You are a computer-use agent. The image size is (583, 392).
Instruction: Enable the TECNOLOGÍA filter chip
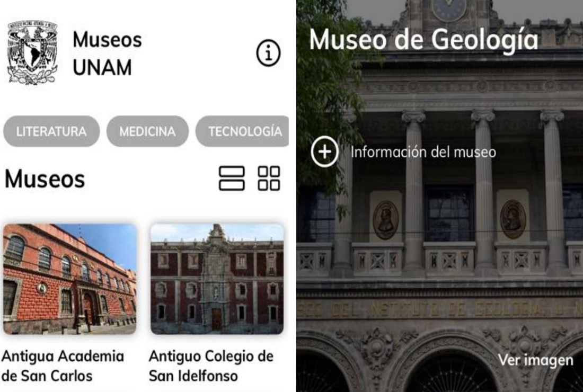pos(242,131)
